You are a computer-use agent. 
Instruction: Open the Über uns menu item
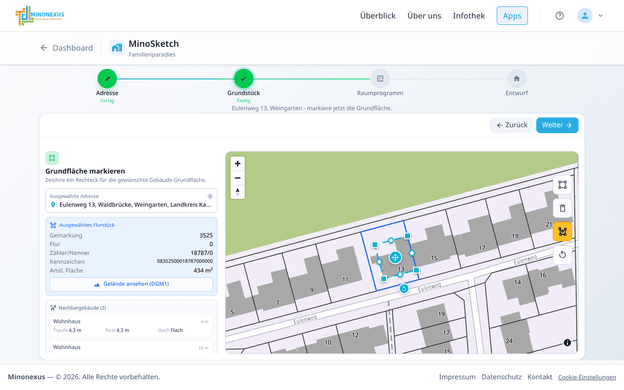point(424,16)
